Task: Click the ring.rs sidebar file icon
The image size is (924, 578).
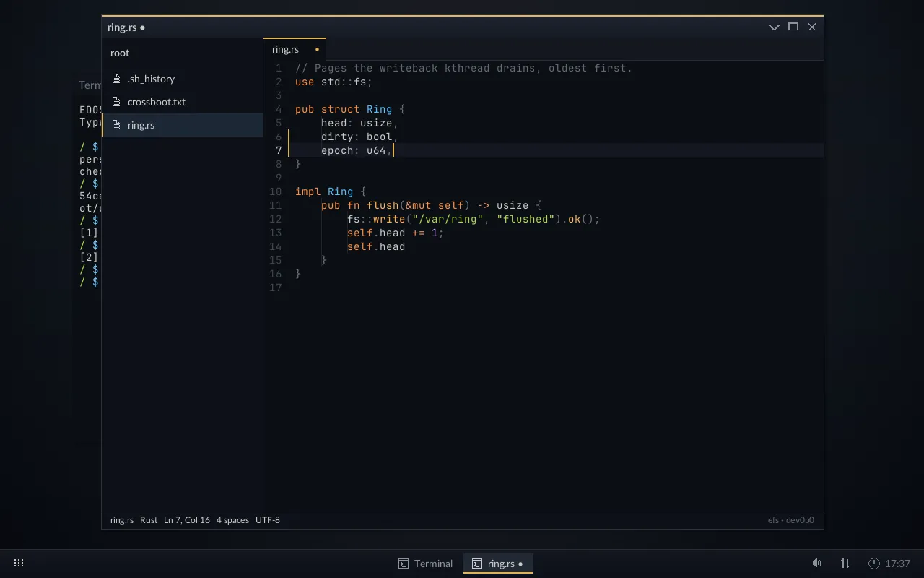Action: tap(116, 125)
